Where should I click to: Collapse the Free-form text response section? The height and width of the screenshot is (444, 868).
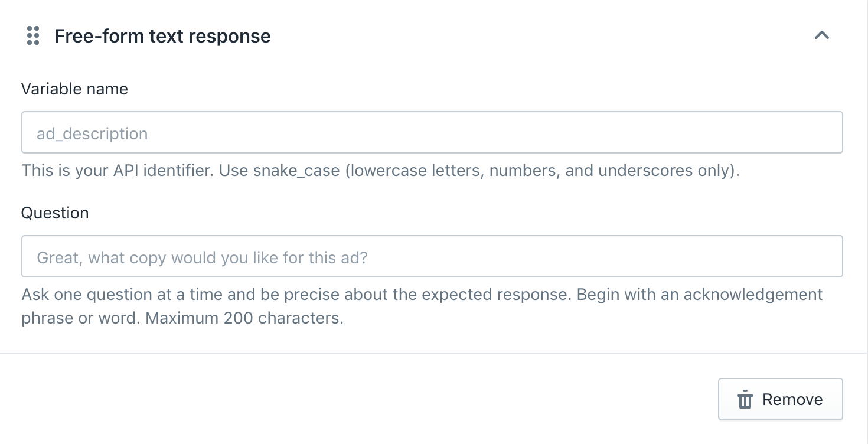pyautogui.click(x=822, y=35)
